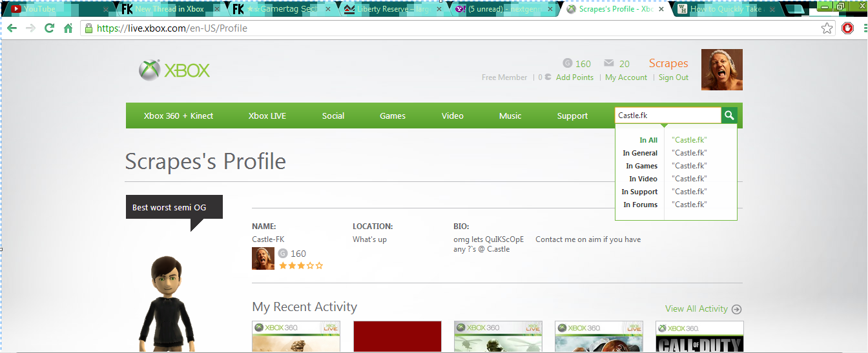Click the Gamerscore G icon in the header

click(568, 63)
